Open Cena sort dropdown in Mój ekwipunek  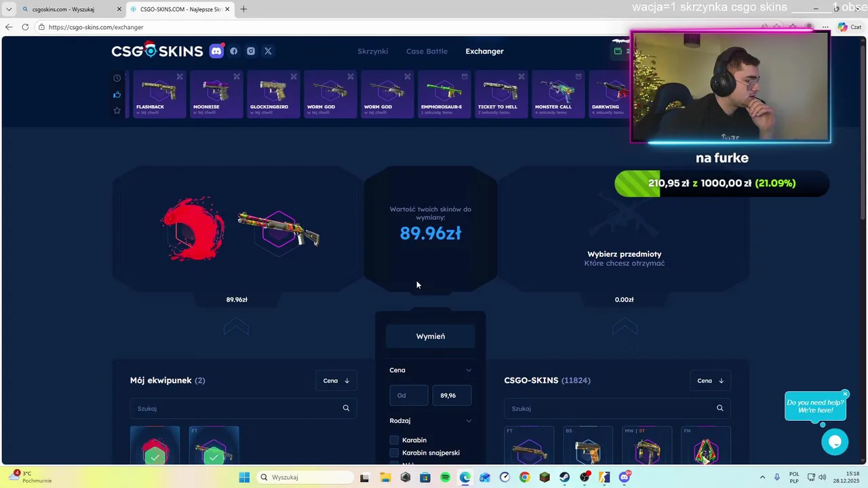(x=336, y=380)
